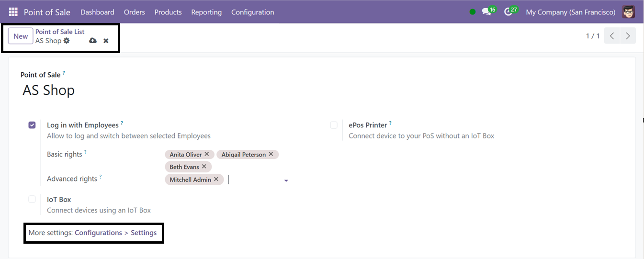Click the Point of Sale app title
Image resolution: width=644 pixels, height=259 pixels.
47,12
